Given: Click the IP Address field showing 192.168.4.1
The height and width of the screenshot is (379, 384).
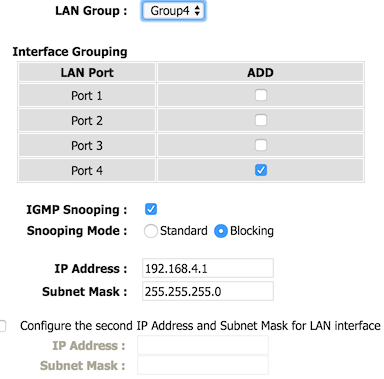Looking at the screenshot, I should coord(208,268).
